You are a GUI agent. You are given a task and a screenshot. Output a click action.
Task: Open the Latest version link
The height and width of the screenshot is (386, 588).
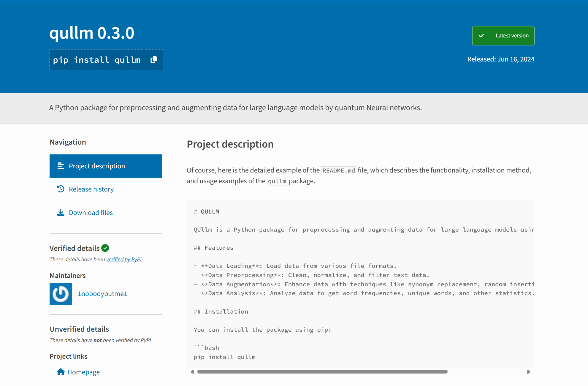coord(512,36)
